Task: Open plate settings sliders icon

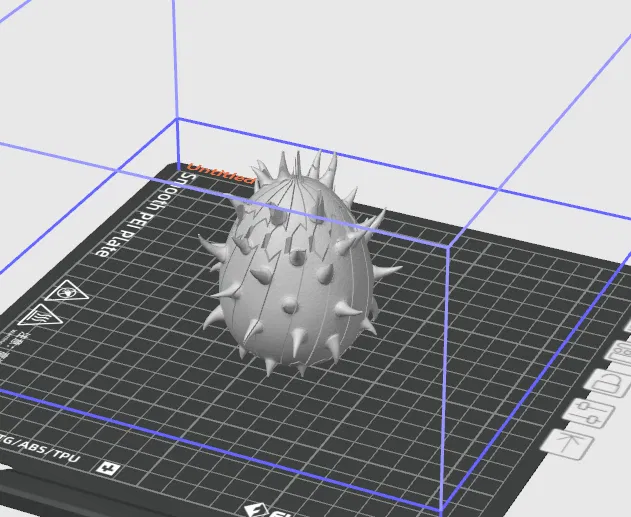Action: coord(588,412)
